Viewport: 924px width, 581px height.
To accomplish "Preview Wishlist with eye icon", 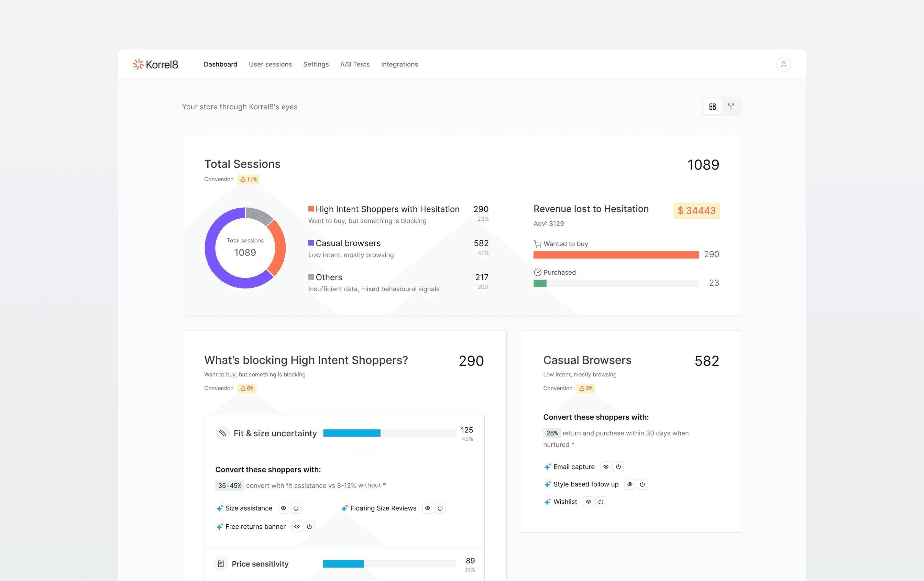I will tap(588, 502).
